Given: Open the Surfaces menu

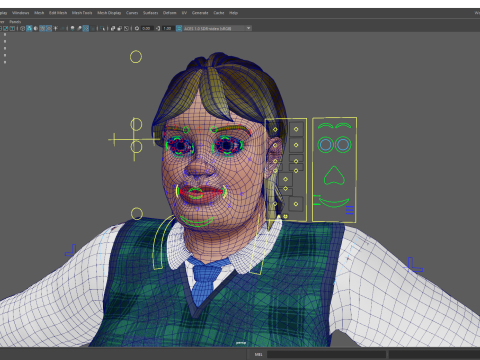Looking at the screenshot, I should 151,13.
